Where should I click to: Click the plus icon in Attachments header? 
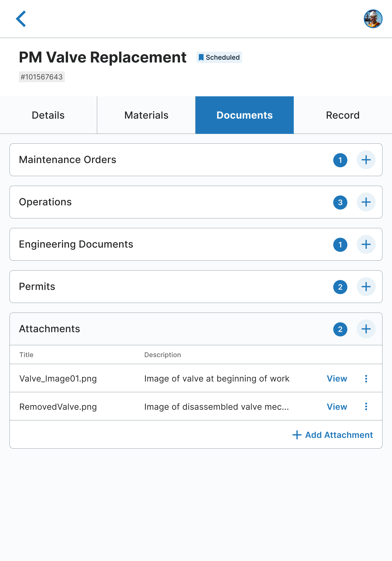[366, 329]
